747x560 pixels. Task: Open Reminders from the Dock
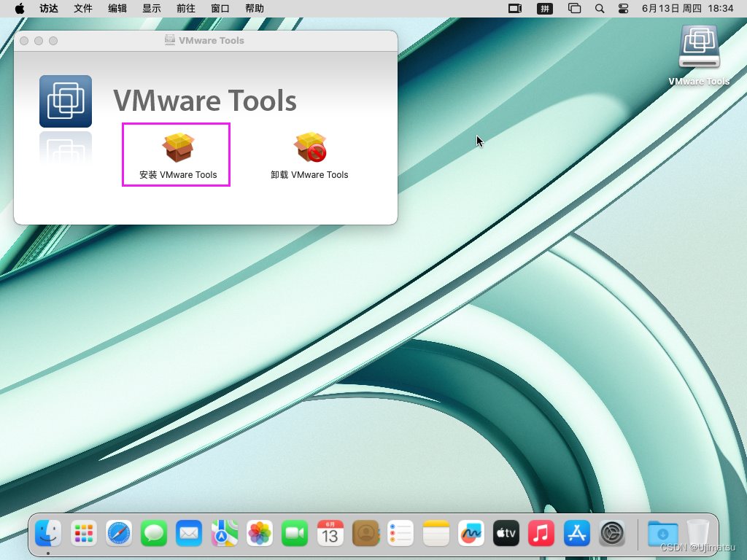click(400, 532)
